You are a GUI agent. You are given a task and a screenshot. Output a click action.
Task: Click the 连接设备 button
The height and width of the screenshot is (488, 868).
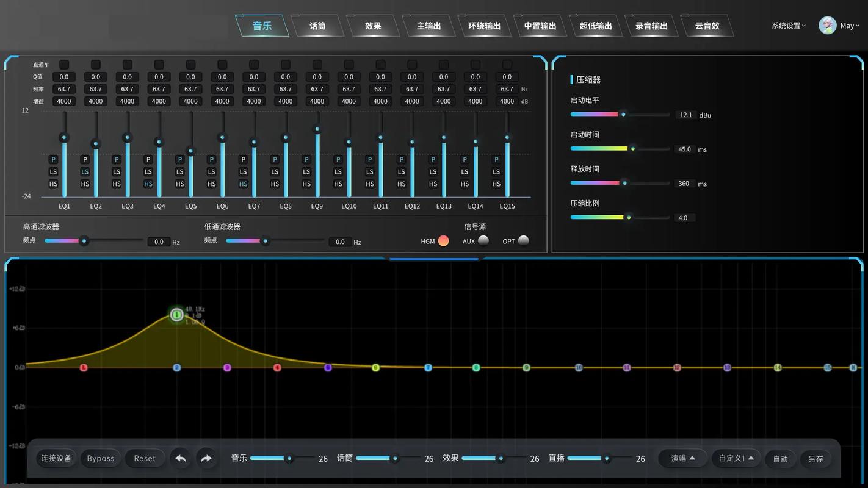point(56,458)
